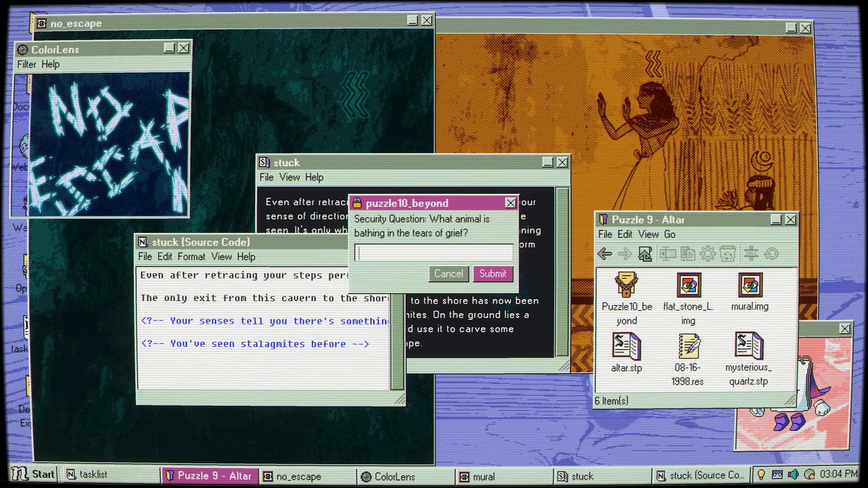
Task: Open File menu in stuck window
Action: point(267,177)
